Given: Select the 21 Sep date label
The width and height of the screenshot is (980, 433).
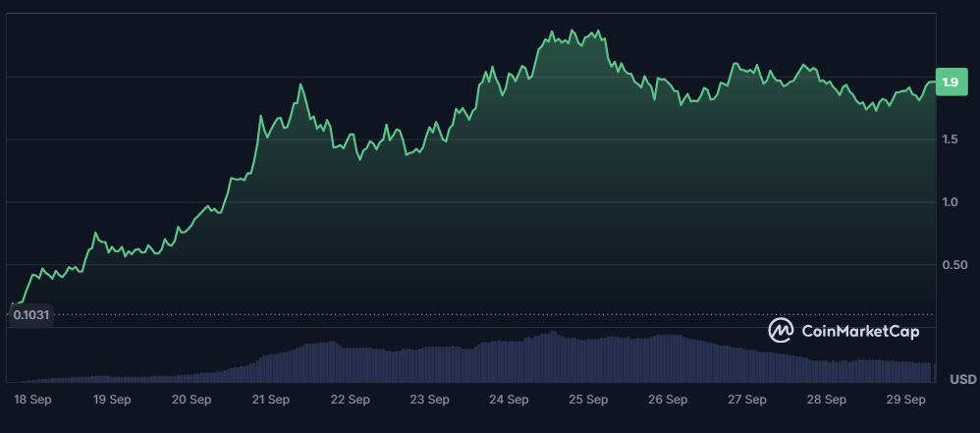Looking at the screenshot, I should pos(270,400).
